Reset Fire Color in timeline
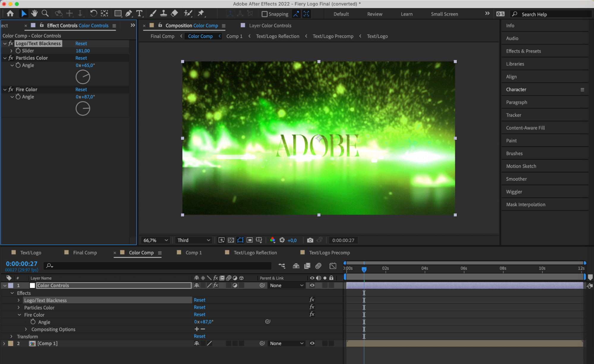594x364 pixels. [x=199, y=314]
